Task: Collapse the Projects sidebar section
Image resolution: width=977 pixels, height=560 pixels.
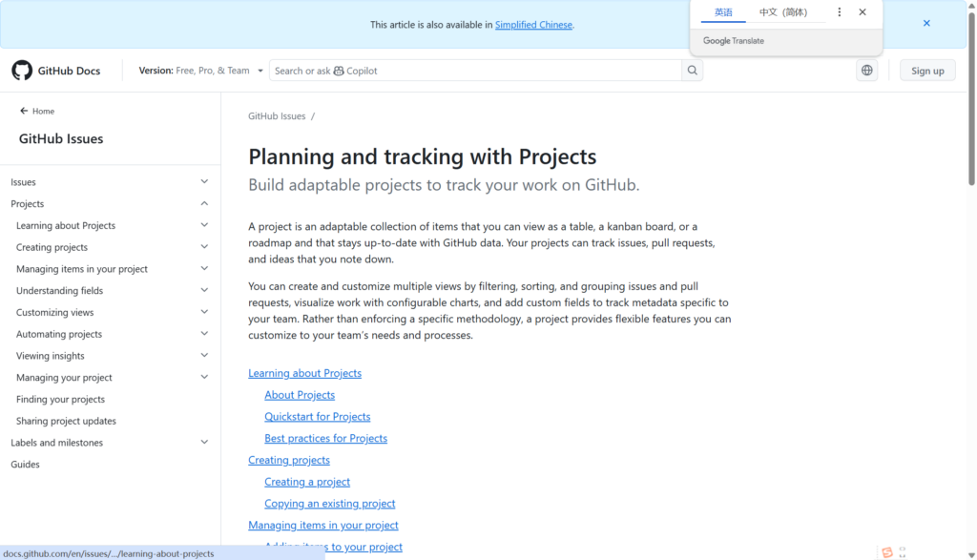Action: [204, 204]
